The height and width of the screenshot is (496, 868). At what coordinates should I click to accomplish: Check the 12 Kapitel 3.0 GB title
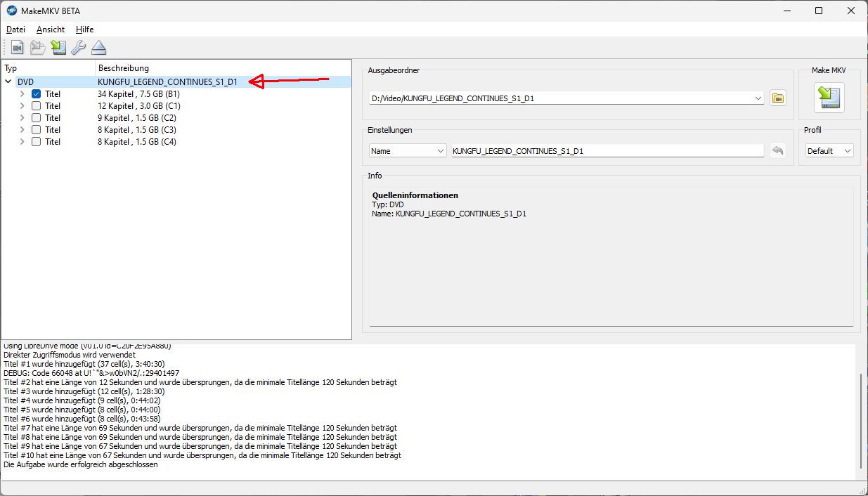tap(37, 106)
